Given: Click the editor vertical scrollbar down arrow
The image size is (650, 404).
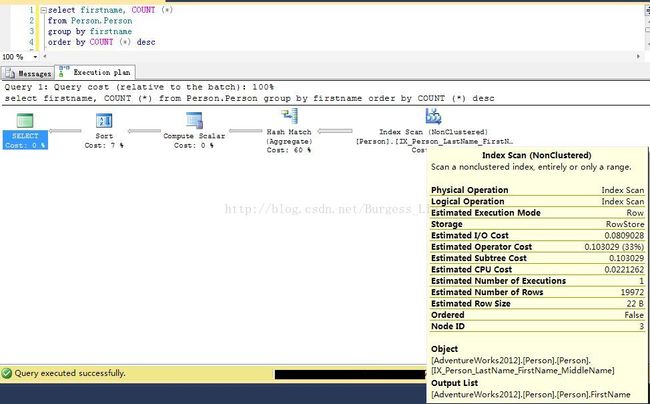Looking at the screenshot, I should [648, 43].
